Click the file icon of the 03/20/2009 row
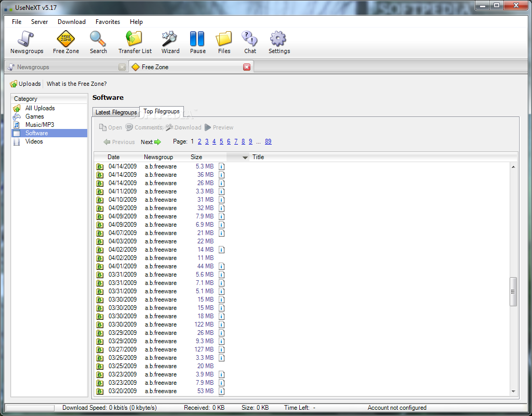Viewport: 532px width, 416px height. (x=100, y=391)
